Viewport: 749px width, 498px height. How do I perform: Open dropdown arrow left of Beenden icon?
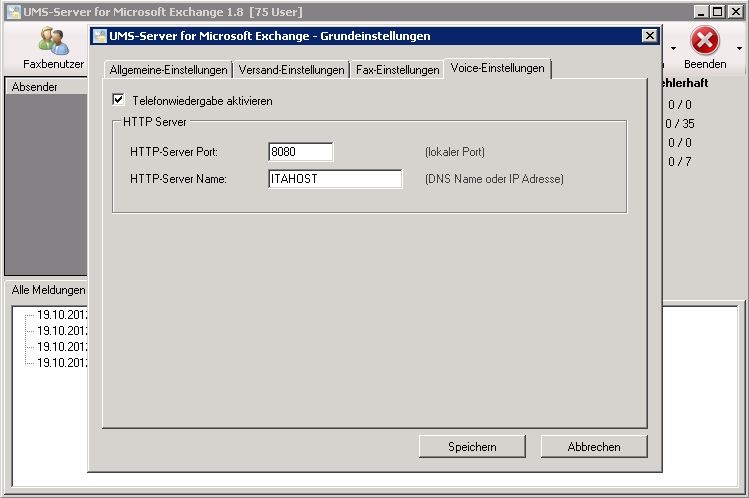coord(673,48)
